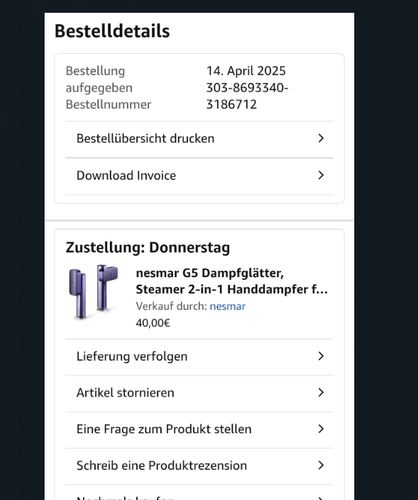Click the Zustellung: Donnerstag heading
Image resolution: width=418 pixels, height=500 pixels.
pyautogui.click(x=148, y=248)
